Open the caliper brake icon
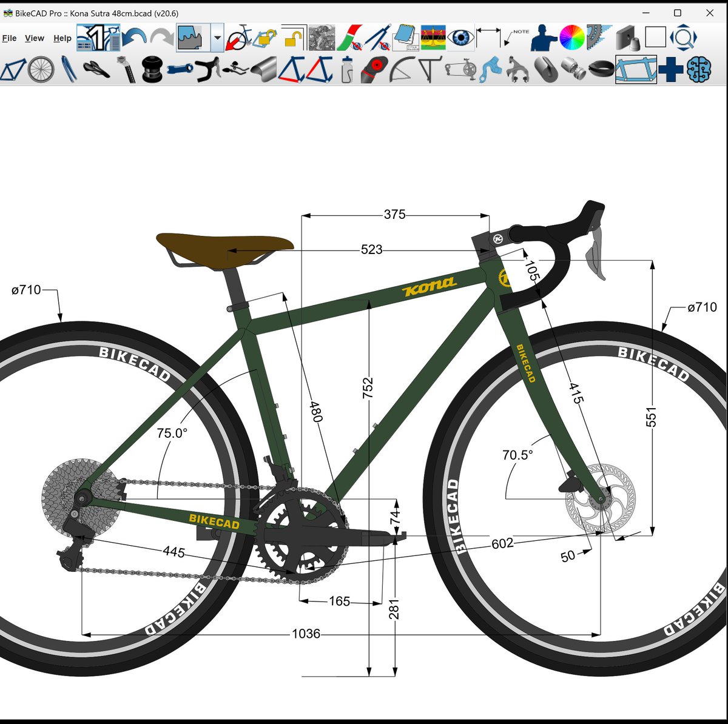 coord(517,69)
